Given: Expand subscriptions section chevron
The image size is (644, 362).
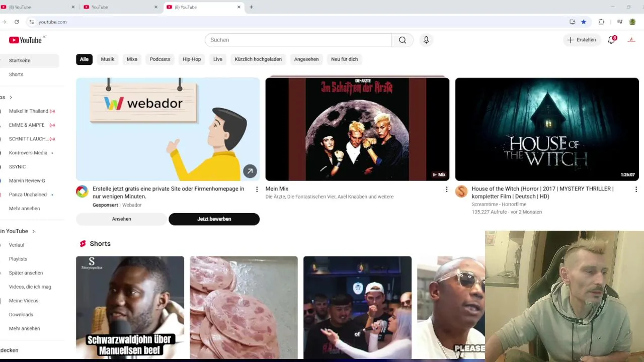Looking at the screenshot, I should click(x=11, y=98).
